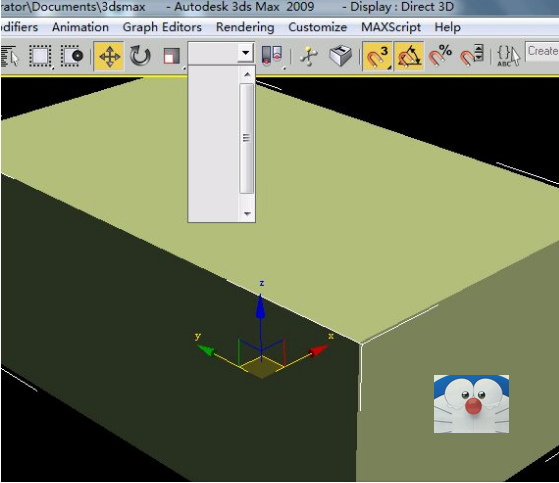
Task: Select the Rotate tool
Action: coord(140,56)
